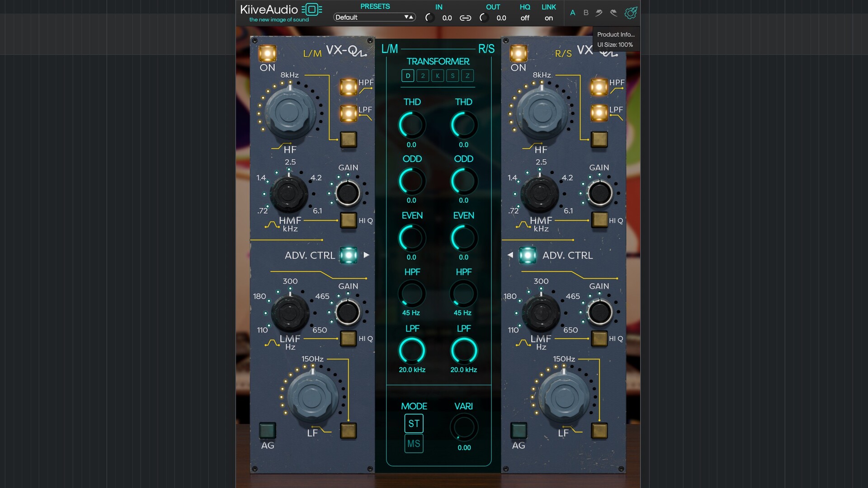Select transformer type D

coord(408,76)
